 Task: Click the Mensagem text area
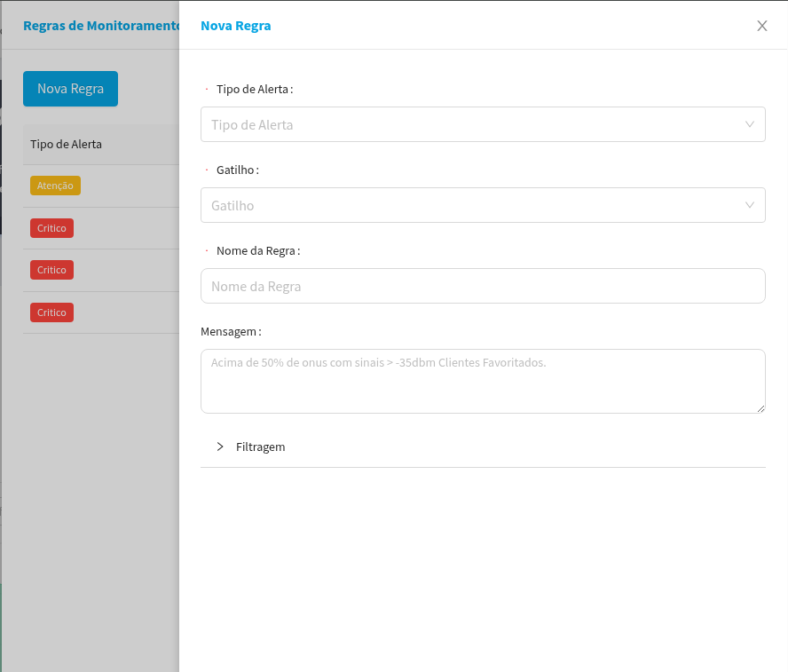[x=483, y=382]
